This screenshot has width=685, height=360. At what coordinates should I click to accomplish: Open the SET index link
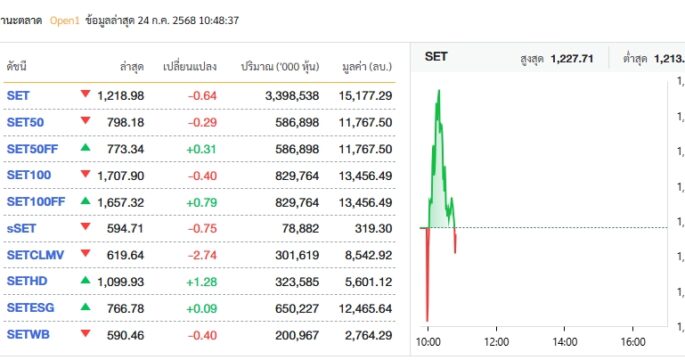[18, 95]
